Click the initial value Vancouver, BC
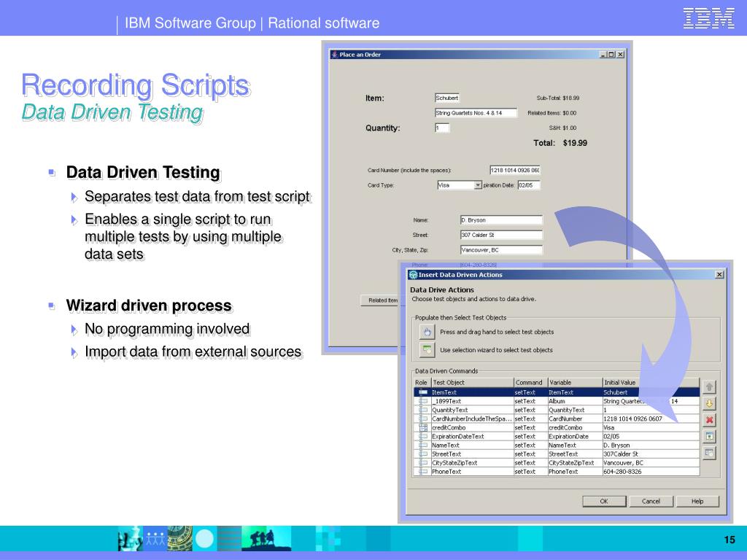 [651, 463]
